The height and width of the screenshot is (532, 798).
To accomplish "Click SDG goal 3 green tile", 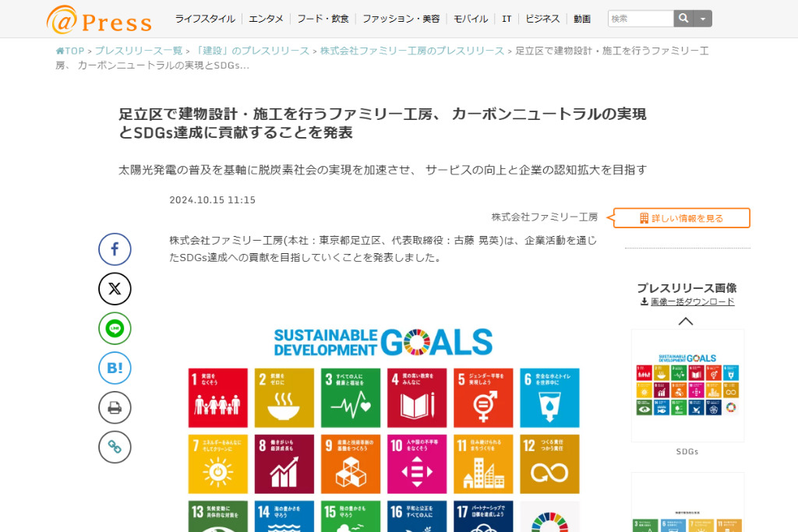I will click(x=351, y=398).
